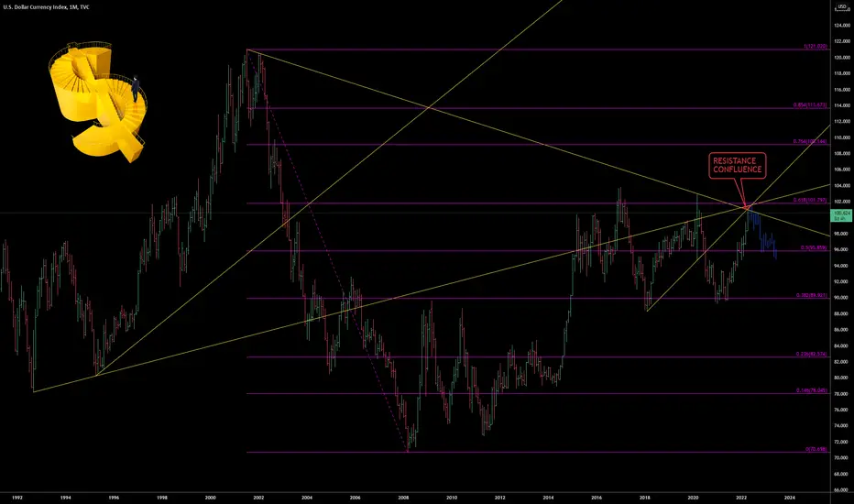This screenshot has height=504, width=854.
Task: Click the 76.000 price axis label
Action: (841, 410)
